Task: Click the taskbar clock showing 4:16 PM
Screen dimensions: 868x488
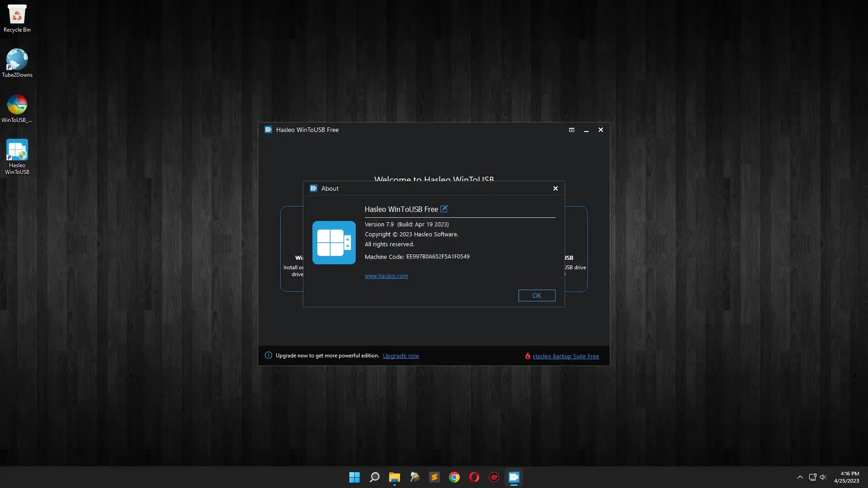Action: [846, 477]
